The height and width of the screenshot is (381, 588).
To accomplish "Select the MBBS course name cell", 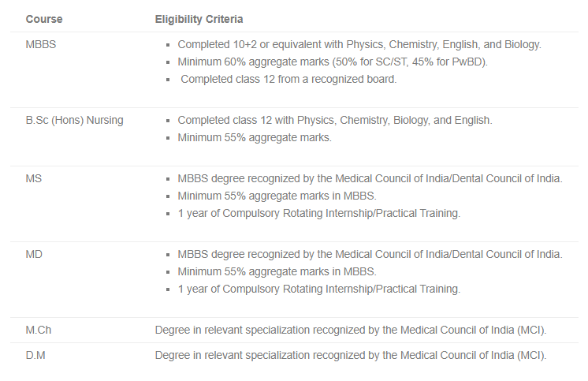I will point(41,44).
